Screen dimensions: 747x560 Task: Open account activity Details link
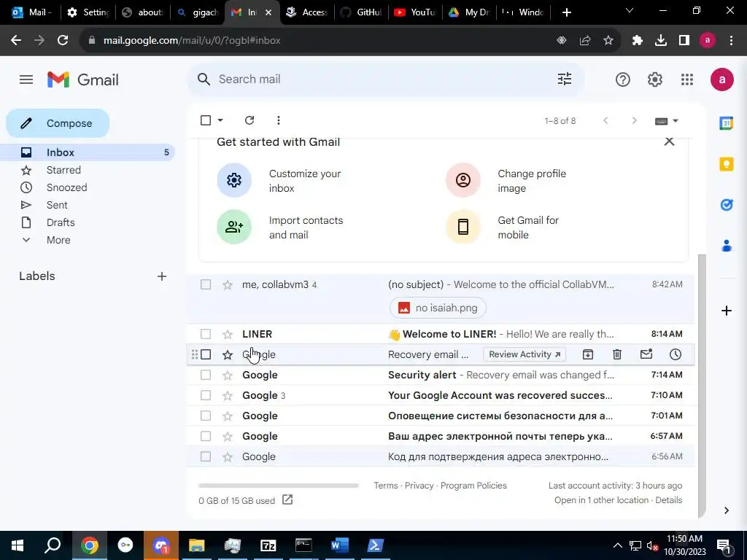pyautogui.click(x=669, y=500)
